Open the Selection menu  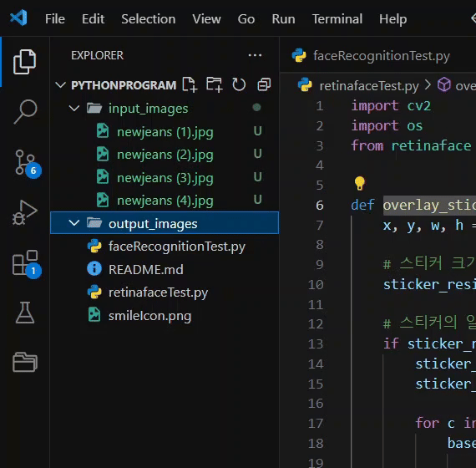click(x=149, y=19)
